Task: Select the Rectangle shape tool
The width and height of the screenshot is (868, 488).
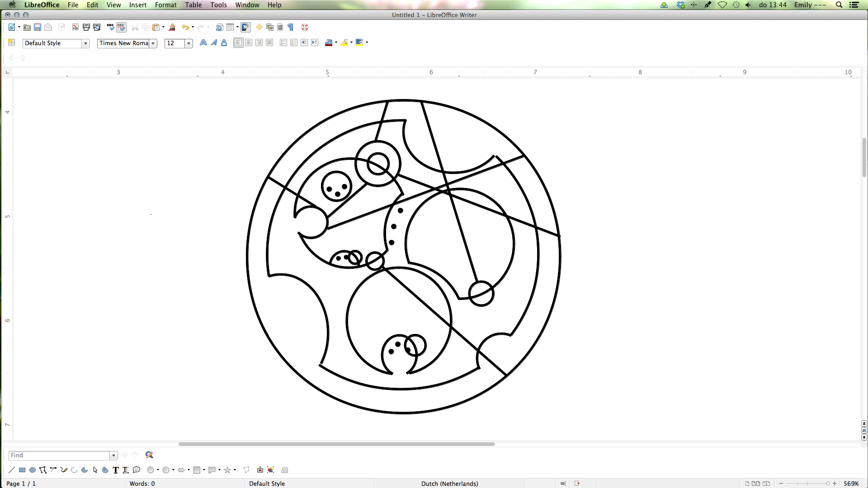Action: tap(22, 469)
